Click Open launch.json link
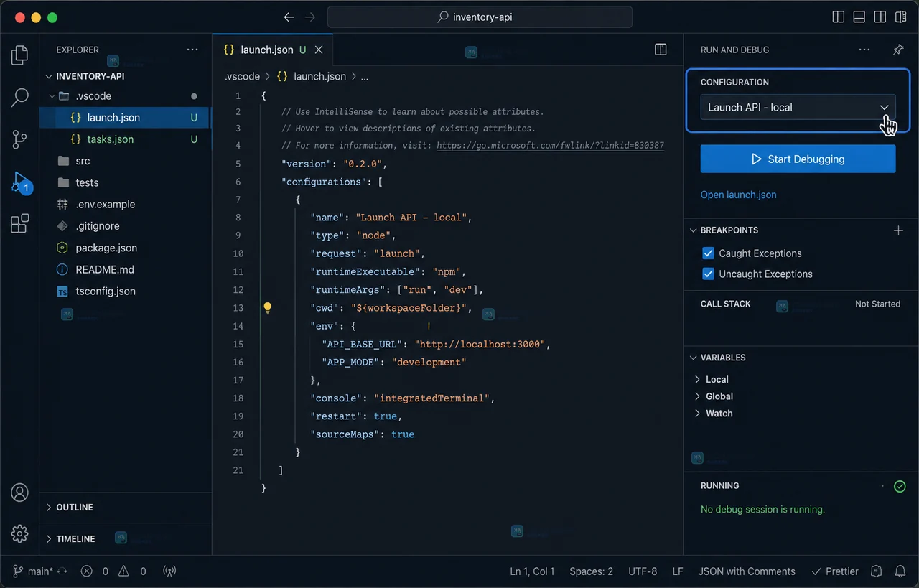This screenshot has width=919, height=588. (x=738, y=195)
